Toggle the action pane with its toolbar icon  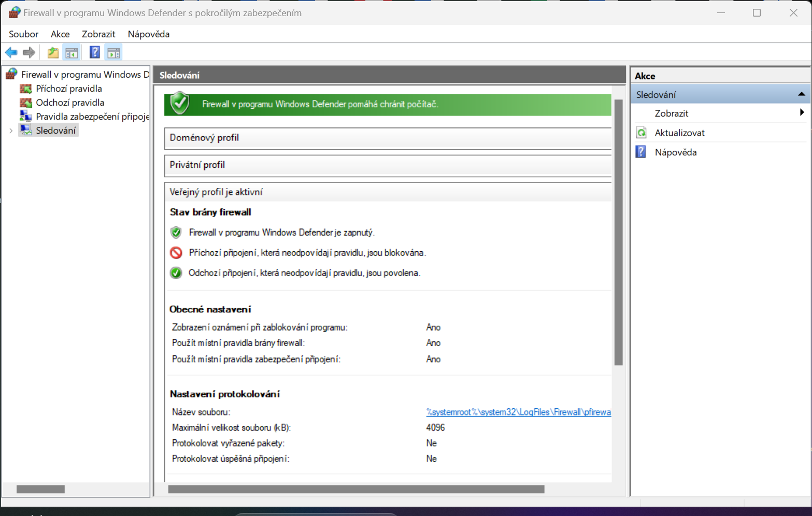pyautogui.click(x=113, y=52)
